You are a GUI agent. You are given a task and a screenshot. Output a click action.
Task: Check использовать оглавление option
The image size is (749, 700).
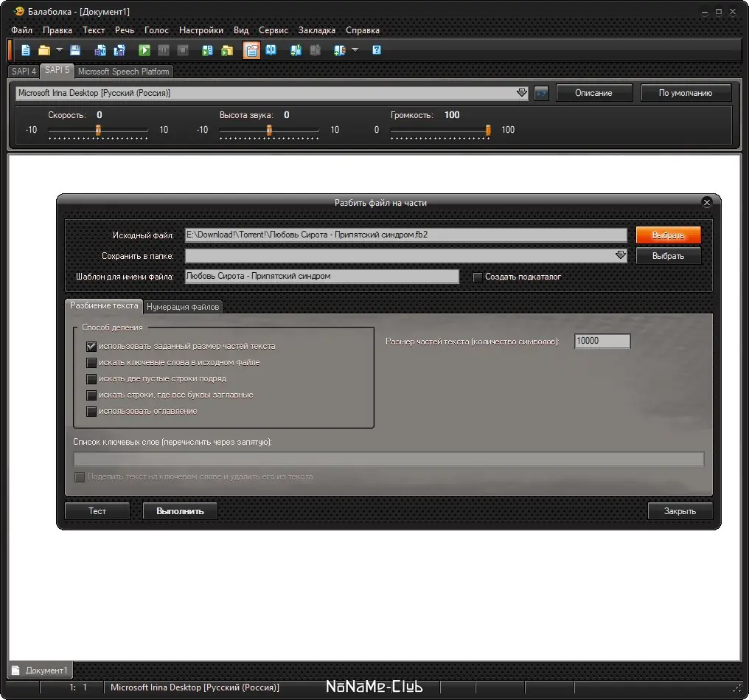tap(91, 412)
